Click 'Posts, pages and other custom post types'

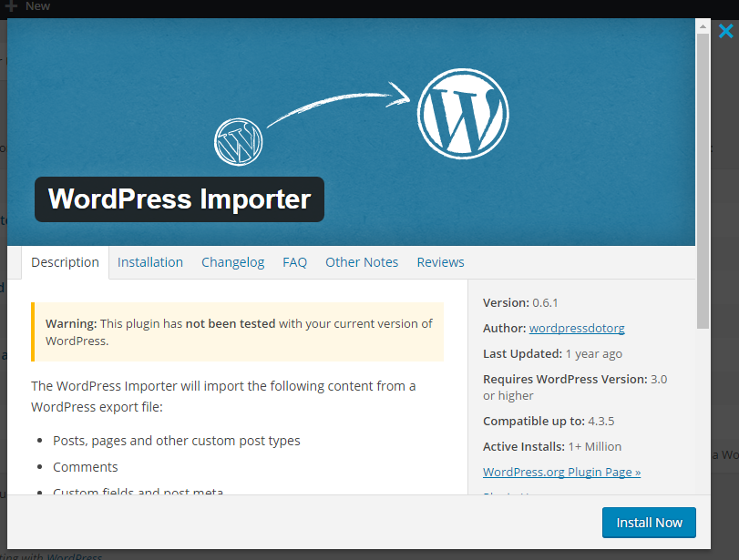pyautogui.click(x=176, y=441)
